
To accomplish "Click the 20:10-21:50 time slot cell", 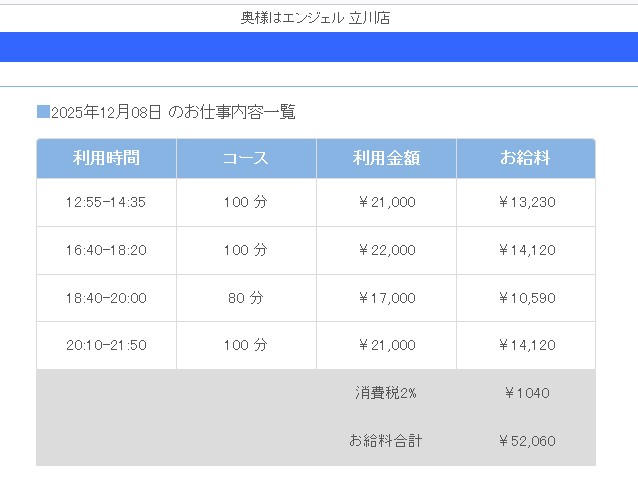I will (x=106, y=346).
